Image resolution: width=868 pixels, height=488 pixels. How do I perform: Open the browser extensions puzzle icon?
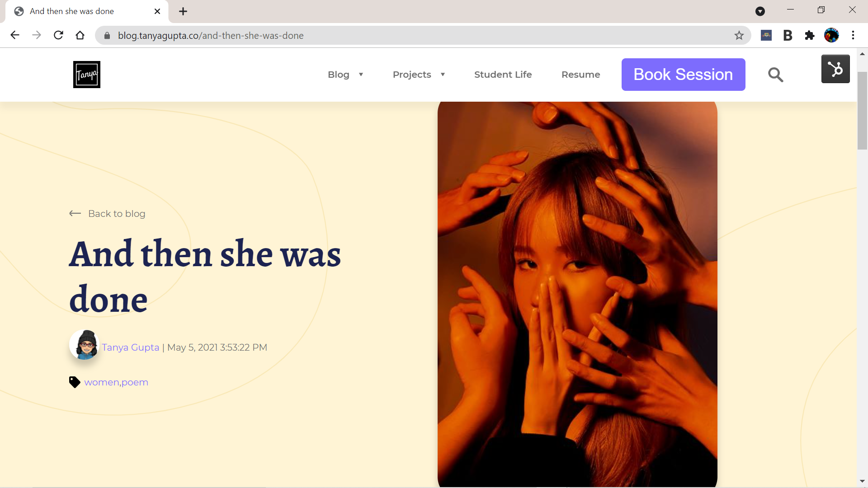pyautogui.click(x=809, y=35)
